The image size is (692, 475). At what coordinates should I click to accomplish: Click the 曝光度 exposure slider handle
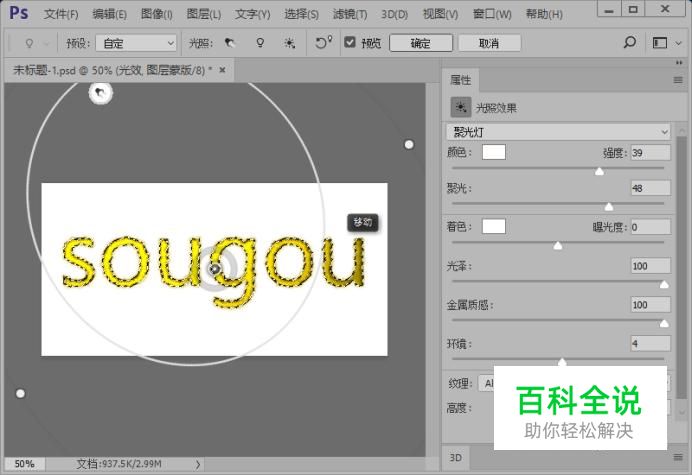[x=558, y=245]
